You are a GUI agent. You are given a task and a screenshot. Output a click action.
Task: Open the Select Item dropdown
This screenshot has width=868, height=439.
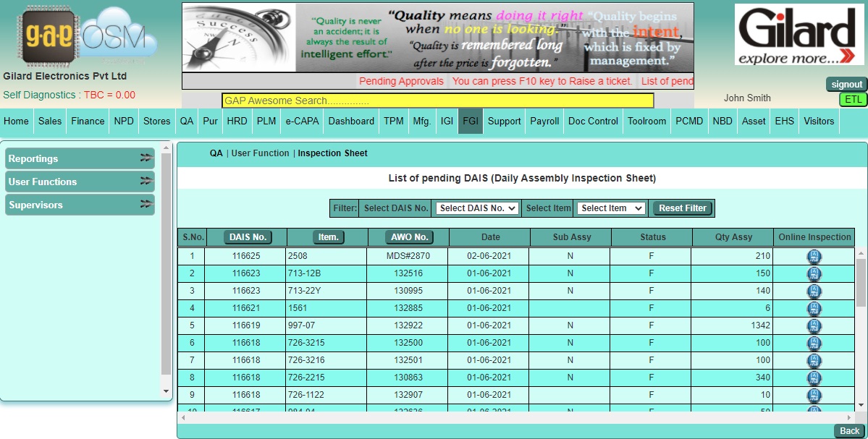click(611, 208)
